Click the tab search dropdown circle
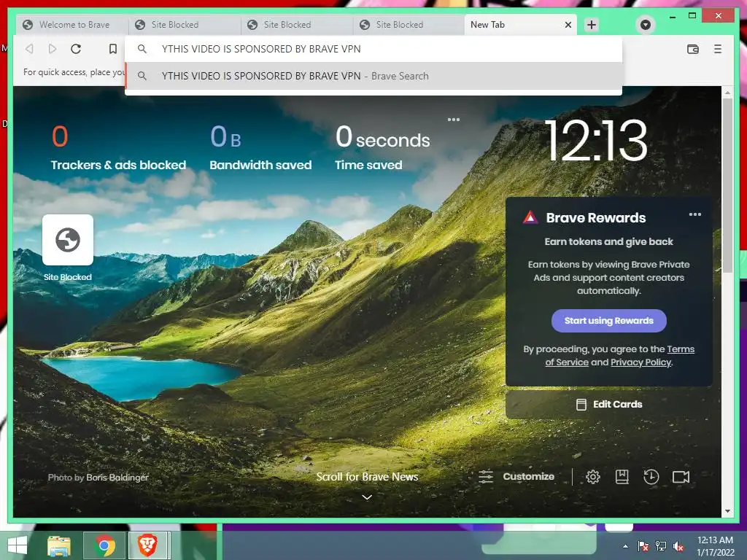 click(646, 25)
